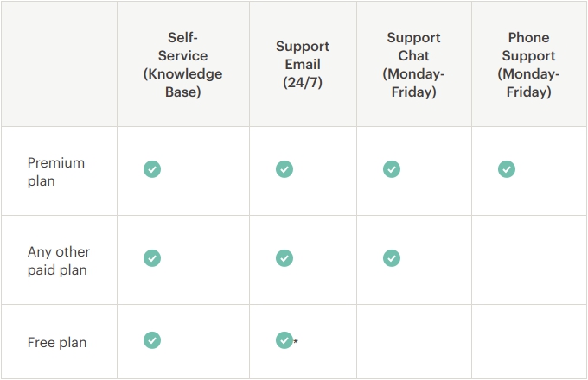Image resolution: width=588 pixels, height=380 pixels.
Task: Select the Phone Support (Monday-Friday) column header
Action: pyautogui.click(x=528, y=65)
